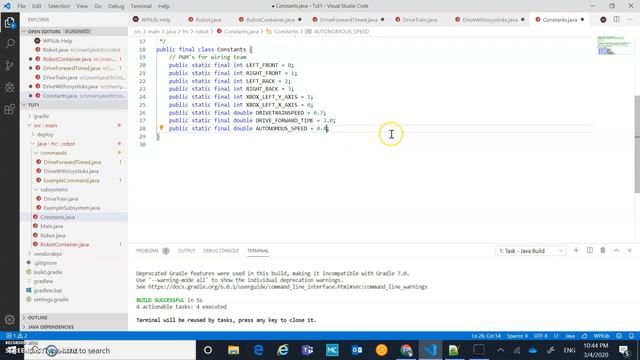Collapse the src\main folder
The height and width of the screenshot is (360, 640).
click(45, 125)
